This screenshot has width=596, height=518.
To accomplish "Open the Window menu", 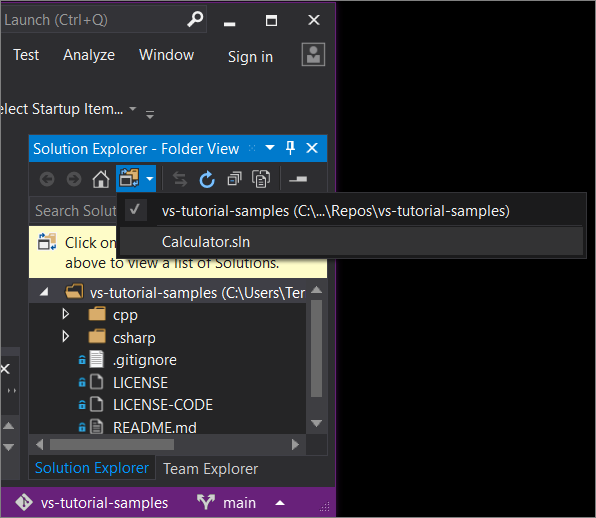I will (x=166, y=55).
